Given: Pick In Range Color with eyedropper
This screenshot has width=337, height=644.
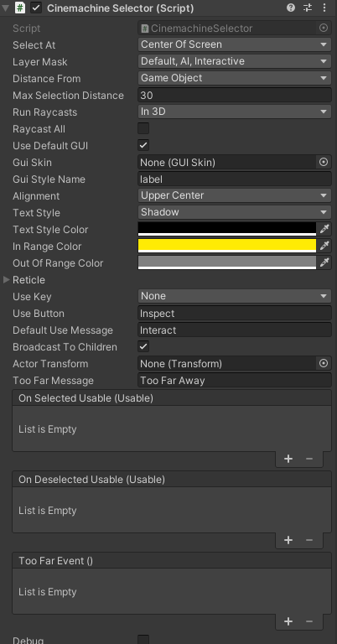Looking at the screenshot, I should point(324,246).
